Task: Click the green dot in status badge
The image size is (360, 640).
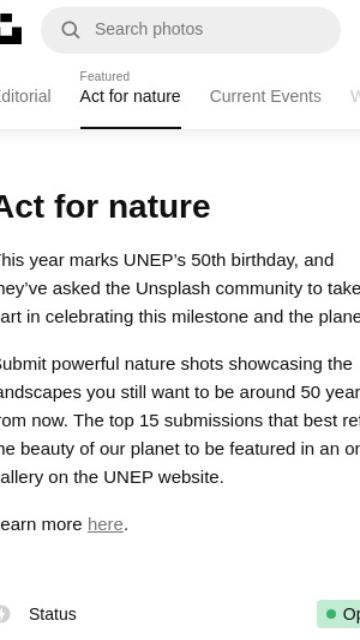Action: pos(331,614)
